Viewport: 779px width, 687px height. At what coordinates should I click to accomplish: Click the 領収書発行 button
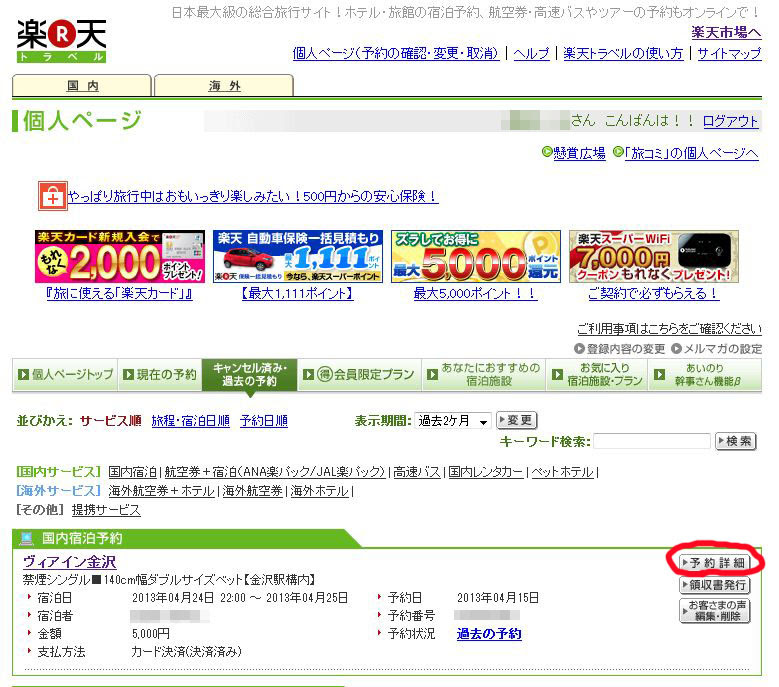(x=714, y=585)
